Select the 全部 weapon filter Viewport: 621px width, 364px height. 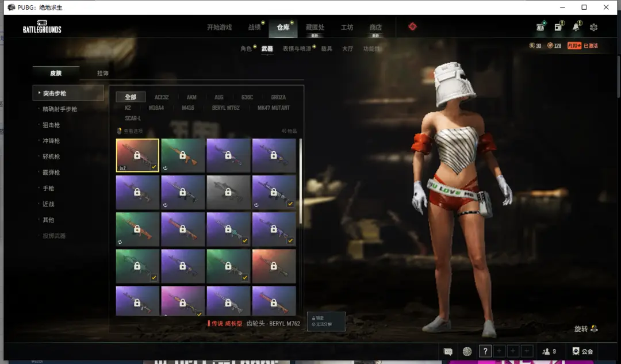click(131, 97)
